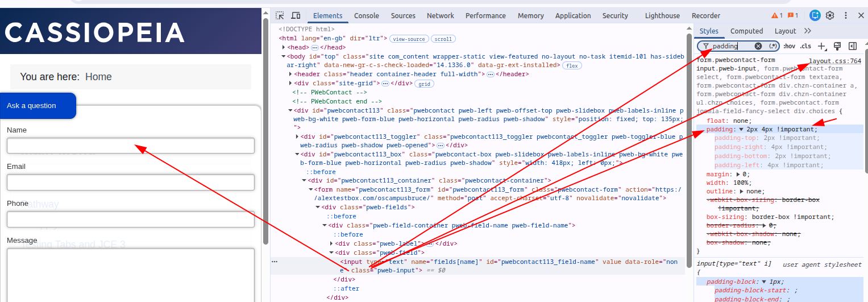
Task: Open the Performance tab
Action: pos(485,15)
